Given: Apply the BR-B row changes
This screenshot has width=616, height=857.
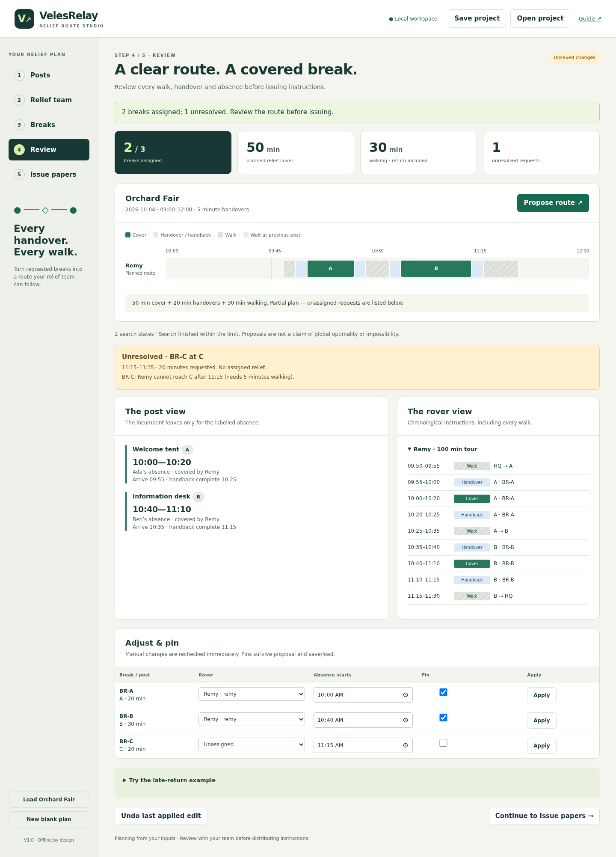Looking at the screenshot, I should pos(542,721).
